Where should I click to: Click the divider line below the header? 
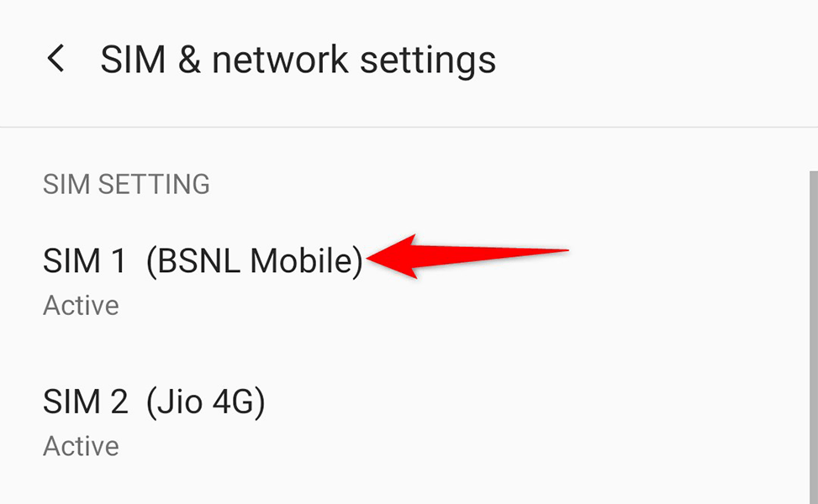(409, 127)
